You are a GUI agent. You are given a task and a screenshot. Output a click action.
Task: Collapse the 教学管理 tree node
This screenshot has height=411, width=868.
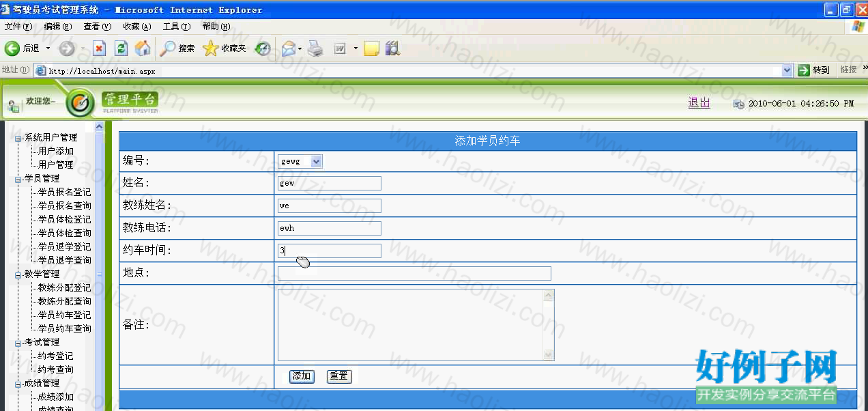18,274
